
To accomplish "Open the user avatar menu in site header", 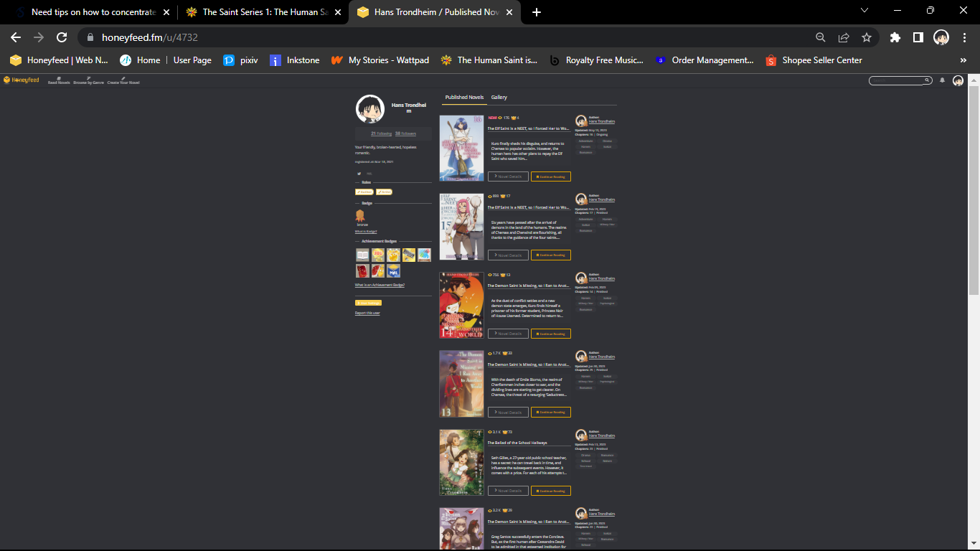I will tap(958, 80).
